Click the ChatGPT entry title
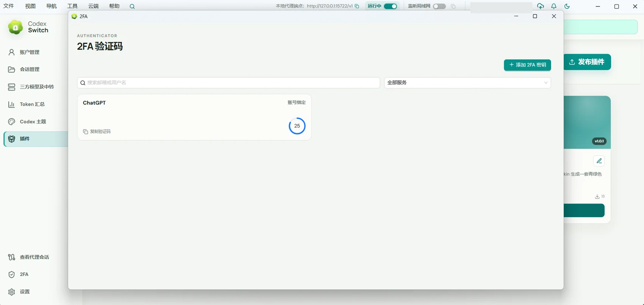Viewport: 644px width, 305px height. (x=94, y=103)
